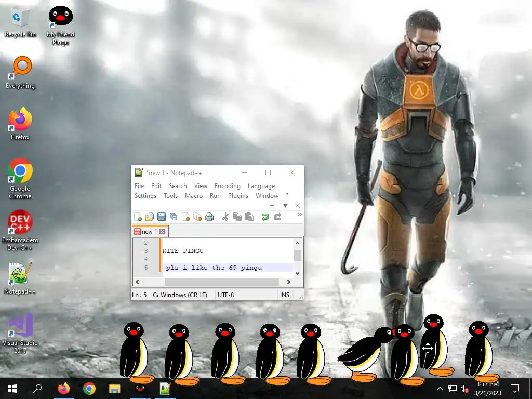Open the Run menu
The height and width of the screenshot is (399, 532).
coord(215,196)
